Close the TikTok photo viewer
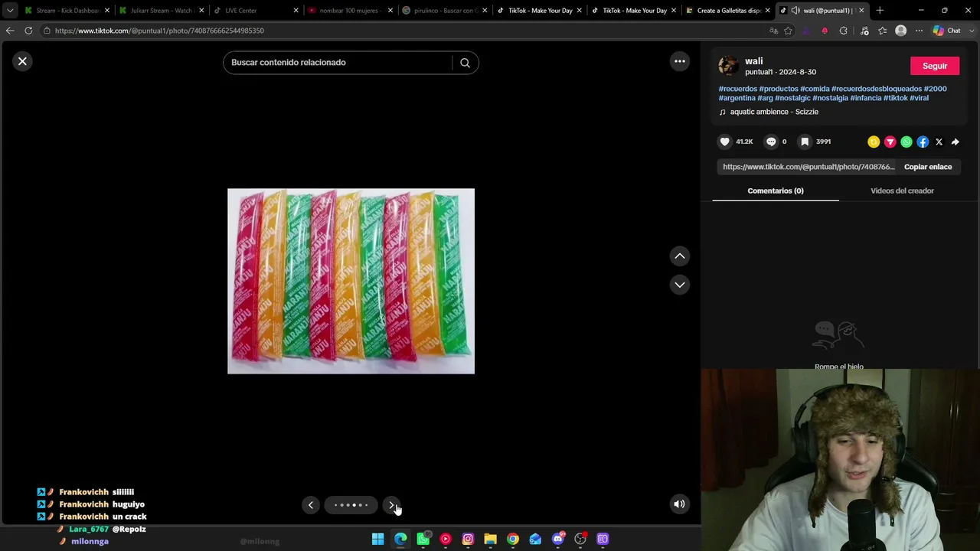Screen dimensions: 980x551 22,61
